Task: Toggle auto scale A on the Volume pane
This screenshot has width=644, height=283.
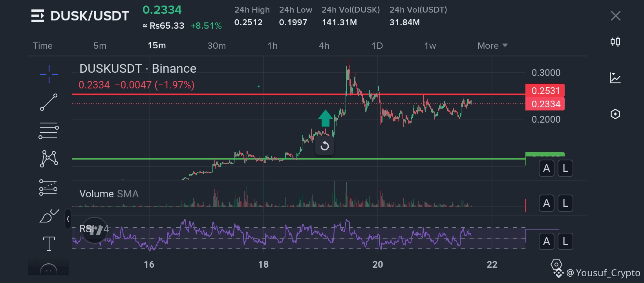Action: 546,203
